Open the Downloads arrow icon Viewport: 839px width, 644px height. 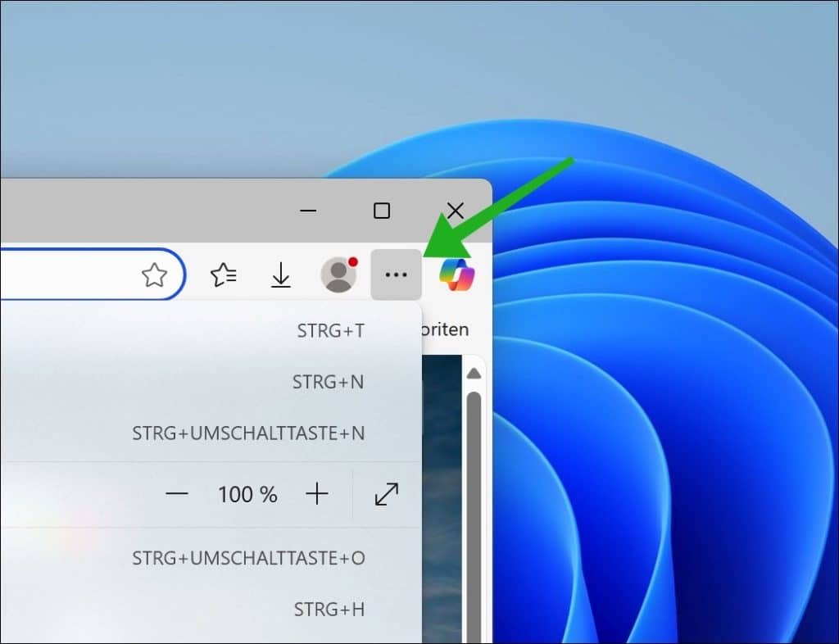tap(281, 275)
